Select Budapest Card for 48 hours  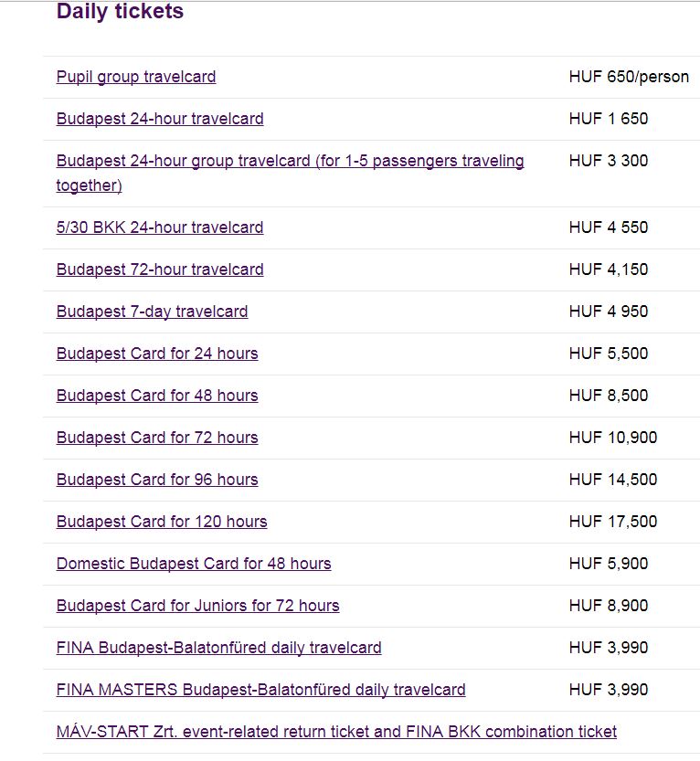tap(157, 396)
